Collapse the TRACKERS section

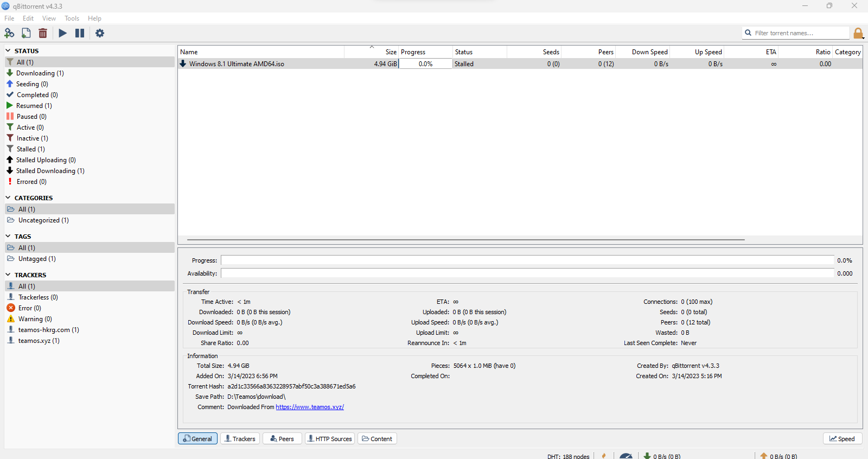8,275
